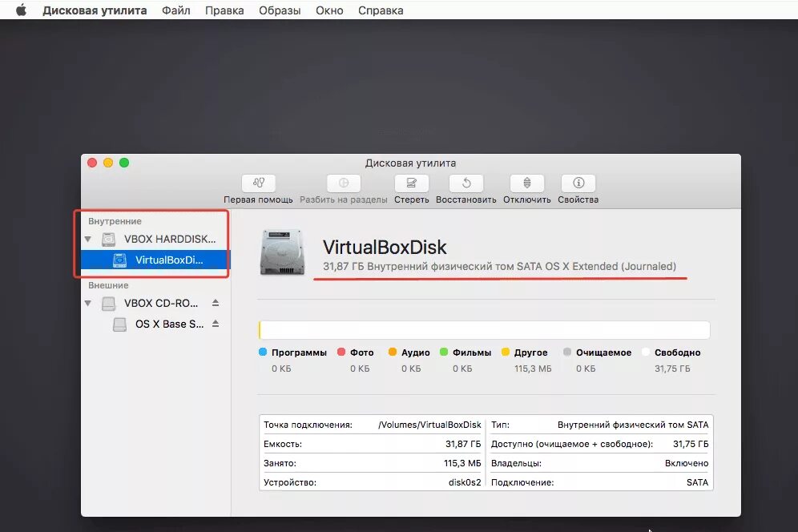Viewport: 798px width, 532px height.
Task: Click the Подключение value SATA
Action: click(x=697, y=482)
